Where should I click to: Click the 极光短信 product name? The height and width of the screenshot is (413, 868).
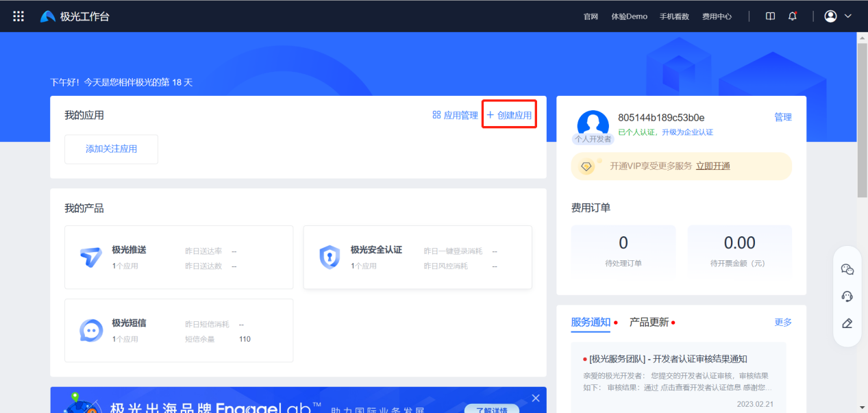click(x=129, y=323)
